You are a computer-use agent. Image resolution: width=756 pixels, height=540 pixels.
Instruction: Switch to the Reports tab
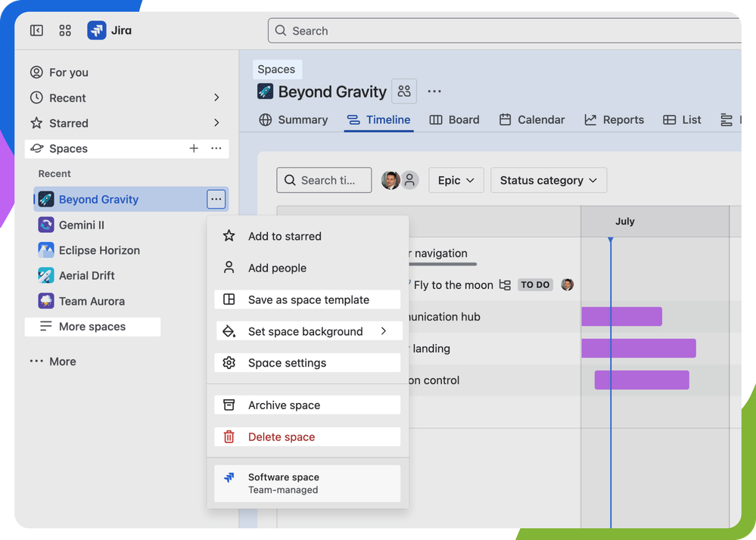coord(614,120)
